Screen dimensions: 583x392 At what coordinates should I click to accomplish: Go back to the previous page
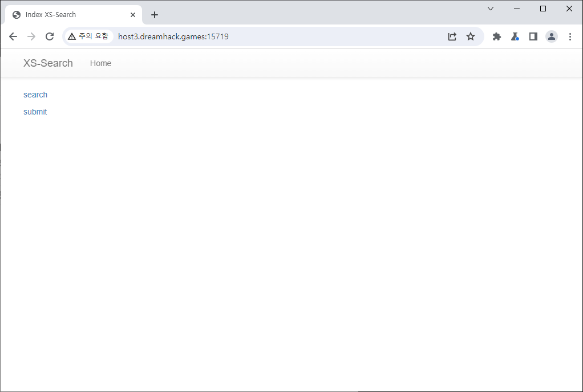tap(13, 36)
